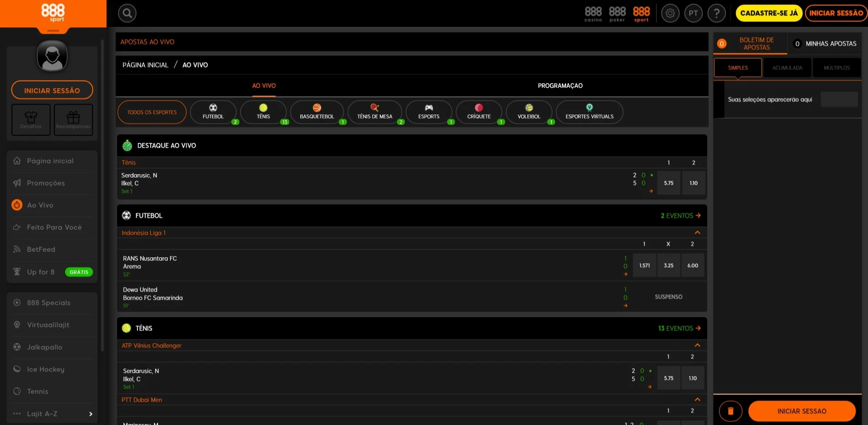Switch bet slip to Acumulada mode

pyautogui.click(x=787, y=68)
